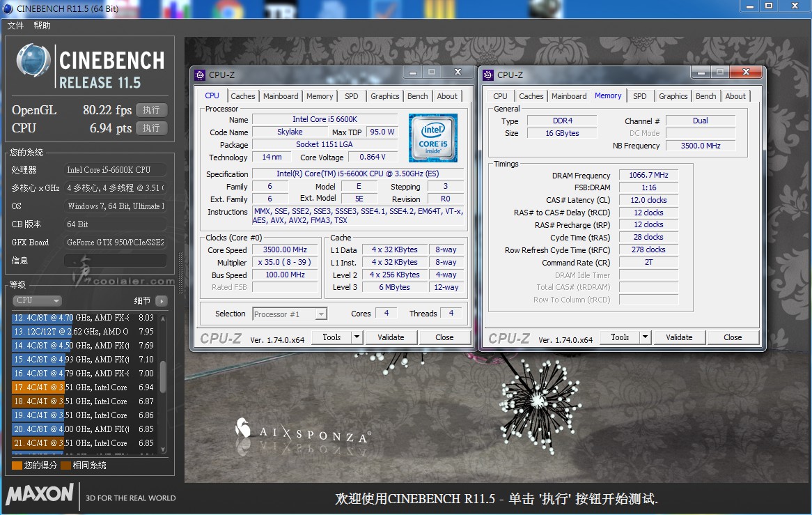The width and height of the screenshot is (812, 515).
Task: Open Bench tab in the CPU-Z processor window
Action: pyautogui.click(x=417, y=96)
